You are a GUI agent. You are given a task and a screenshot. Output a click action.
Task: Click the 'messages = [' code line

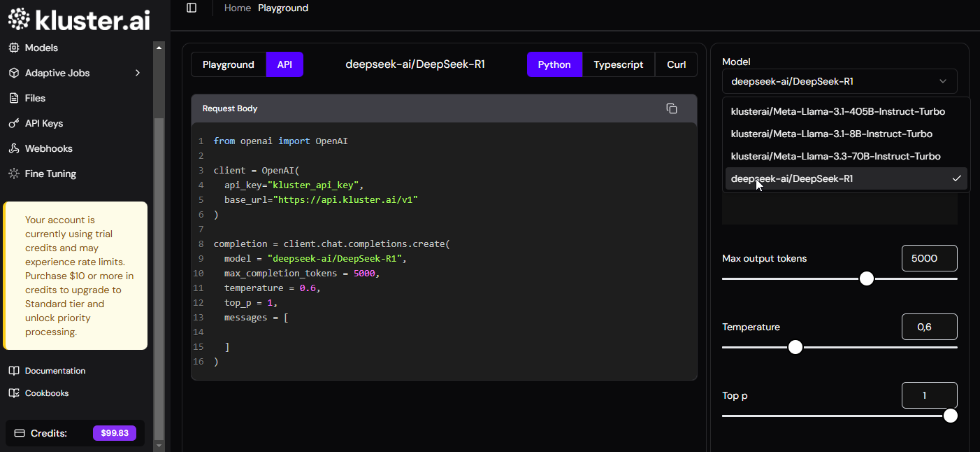pyautogui.click(x=257, y=317)
